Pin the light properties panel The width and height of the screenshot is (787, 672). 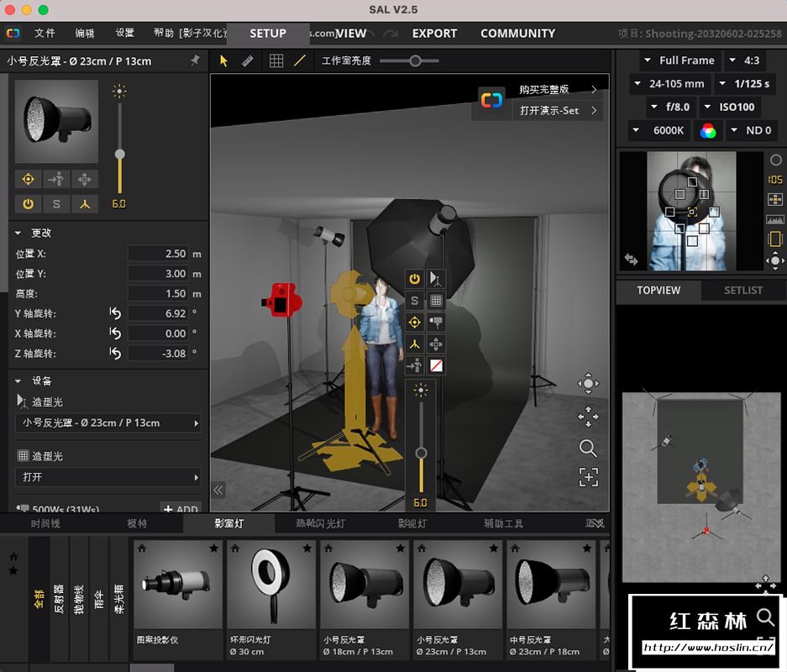click(x=195, y=60)
